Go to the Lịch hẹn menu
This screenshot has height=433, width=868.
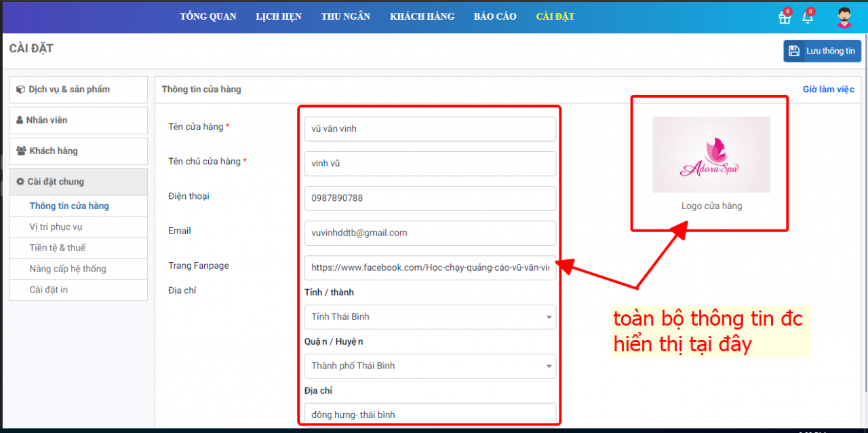click(x=279, y=16)
